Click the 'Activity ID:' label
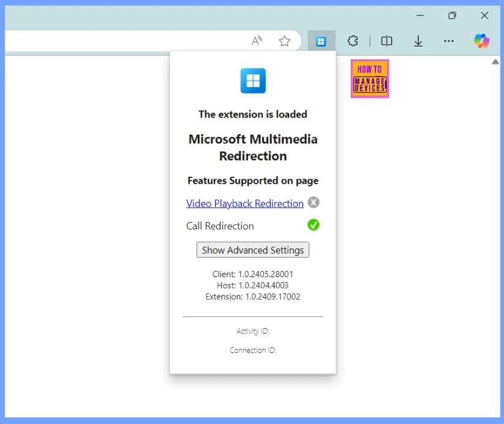Screen dimensions: 504x424 (253, 331)
